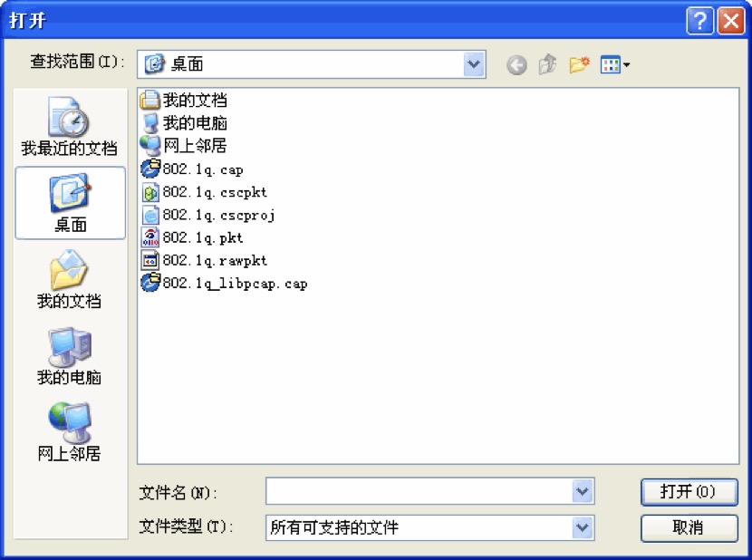This screenshot has width=752, height=560.
Task: Open Network Neighborhood in sidebar
Action: (x=70, y=431)
